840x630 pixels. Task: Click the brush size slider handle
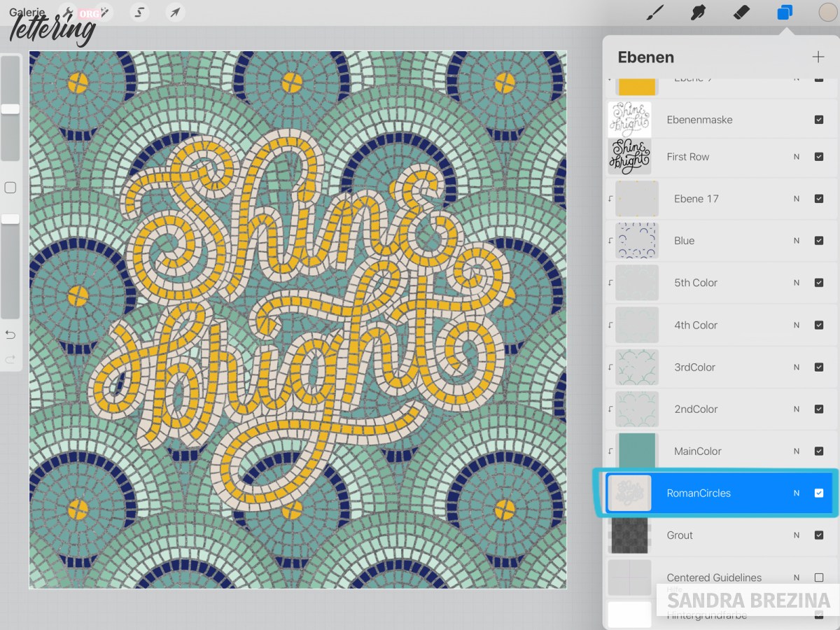pos(10,108)
